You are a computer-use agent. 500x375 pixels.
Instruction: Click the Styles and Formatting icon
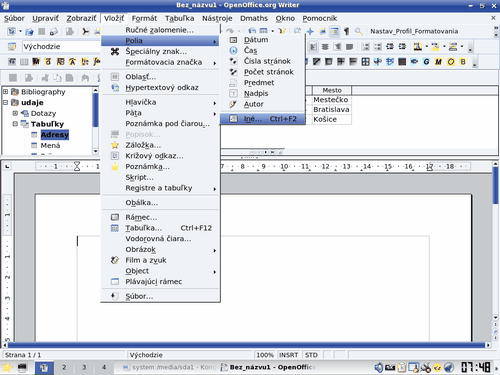click(12, 47)
